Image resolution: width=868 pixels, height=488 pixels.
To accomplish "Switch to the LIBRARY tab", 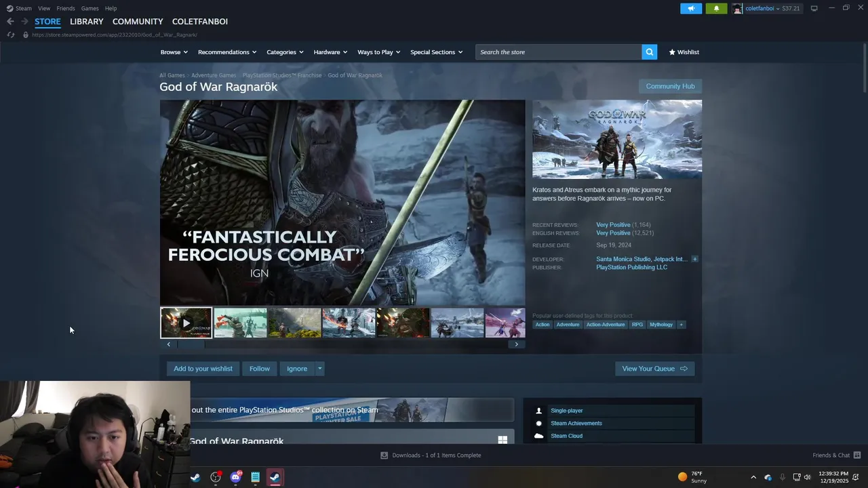I will click(87, 22).
